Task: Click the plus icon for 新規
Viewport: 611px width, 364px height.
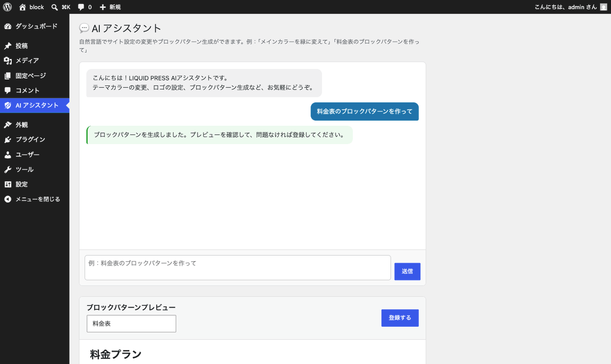Action: pyautogui.click(x=103, y=7)
